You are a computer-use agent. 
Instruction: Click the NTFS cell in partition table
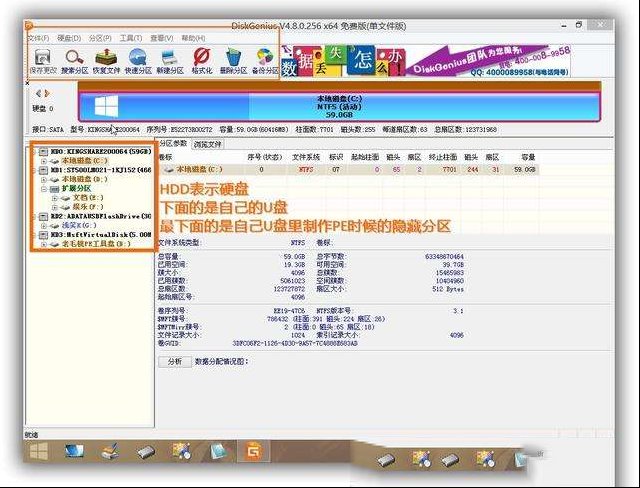coord(306,169)
